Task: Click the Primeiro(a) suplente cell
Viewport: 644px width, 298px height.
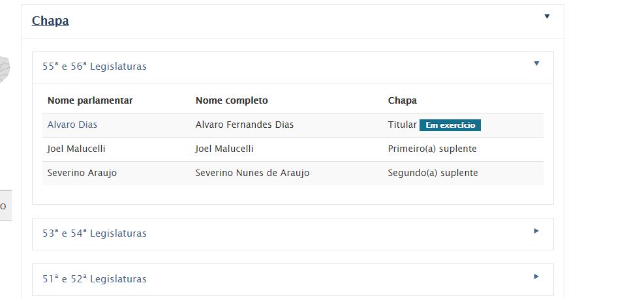Action: pos(432,149)
